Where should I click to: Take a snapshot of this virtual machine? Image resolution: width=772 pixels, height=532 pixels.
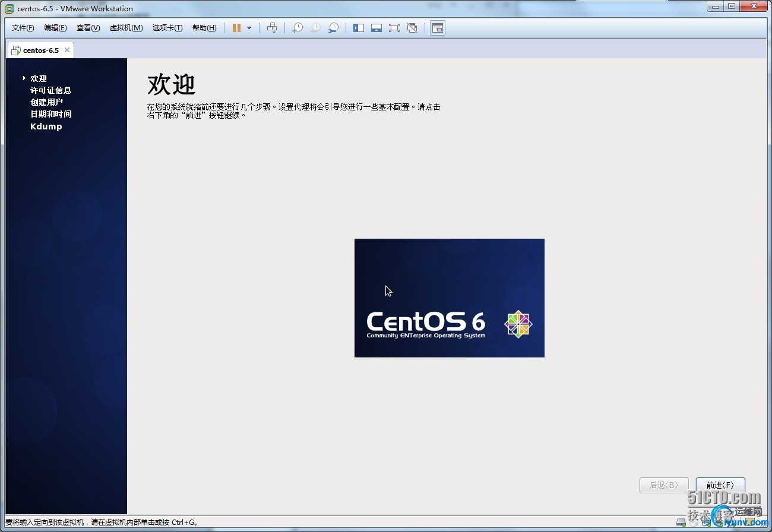pyautogui.click(x=298, y=28)
